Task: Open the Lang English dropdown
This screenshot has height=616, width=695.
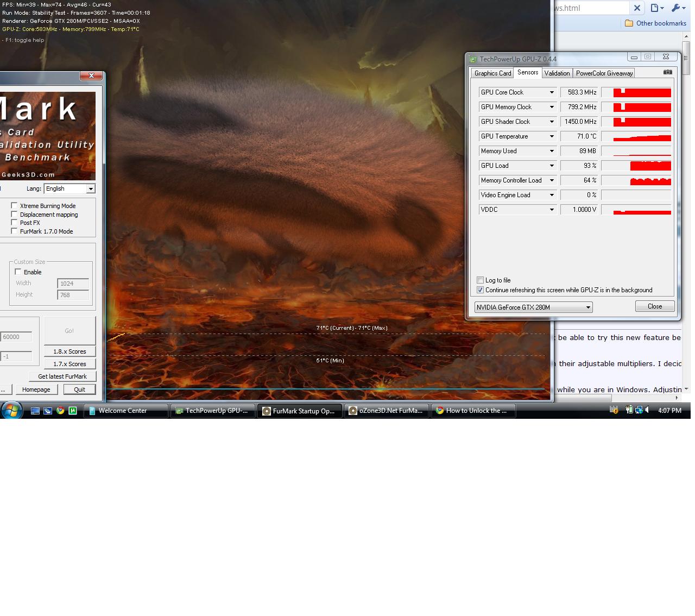Action: coord(69,188)
